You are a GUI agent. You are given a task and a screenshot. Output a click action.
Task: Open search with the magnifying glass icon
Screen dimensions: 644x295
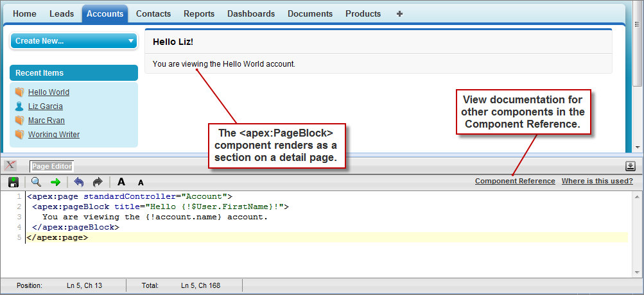click(x=37, y=182)
